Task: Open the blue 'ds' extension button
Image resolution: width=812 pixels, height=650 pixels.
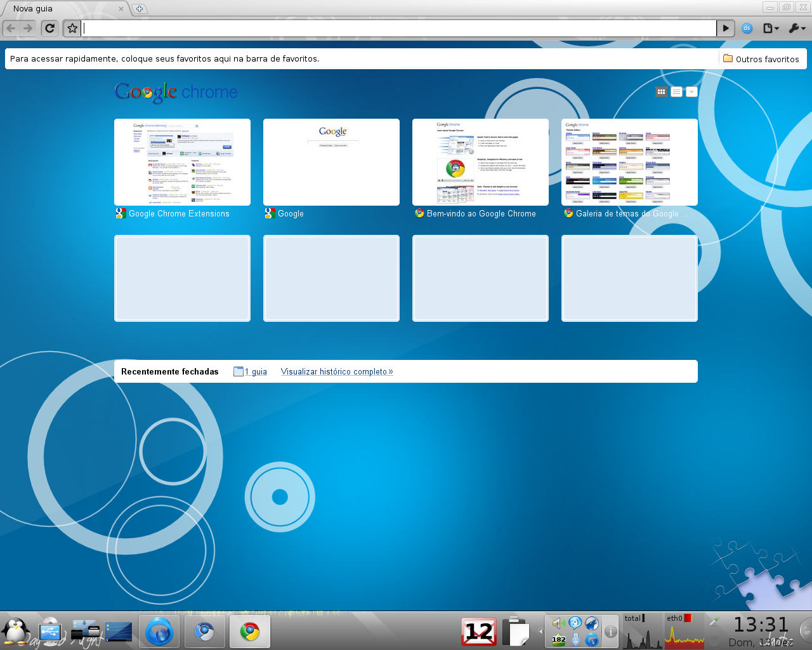Action: [x=747, y=28]
